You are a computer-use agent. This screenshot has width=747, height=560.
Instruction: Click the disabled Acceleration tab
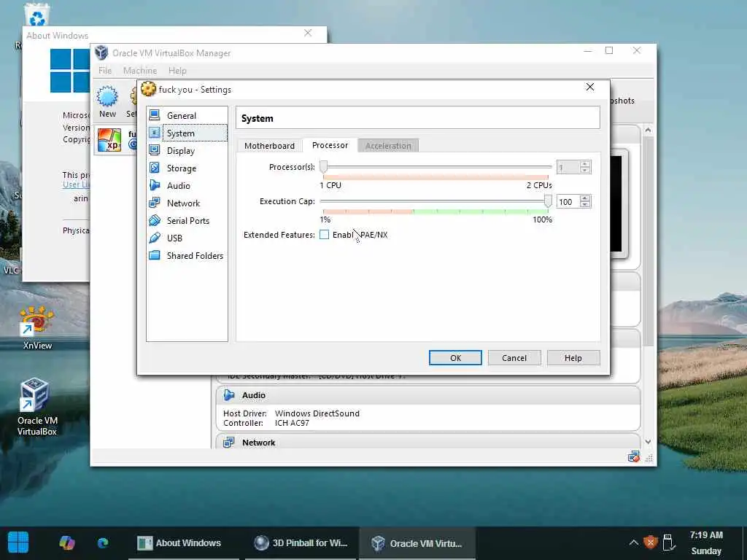388,146
